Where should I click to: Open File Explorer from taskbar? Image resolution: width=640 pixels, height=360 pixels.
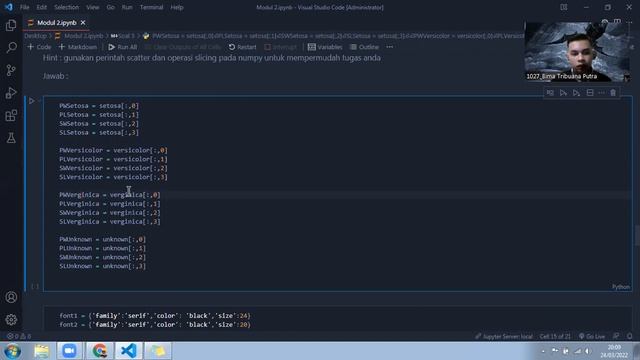(41, 351)
